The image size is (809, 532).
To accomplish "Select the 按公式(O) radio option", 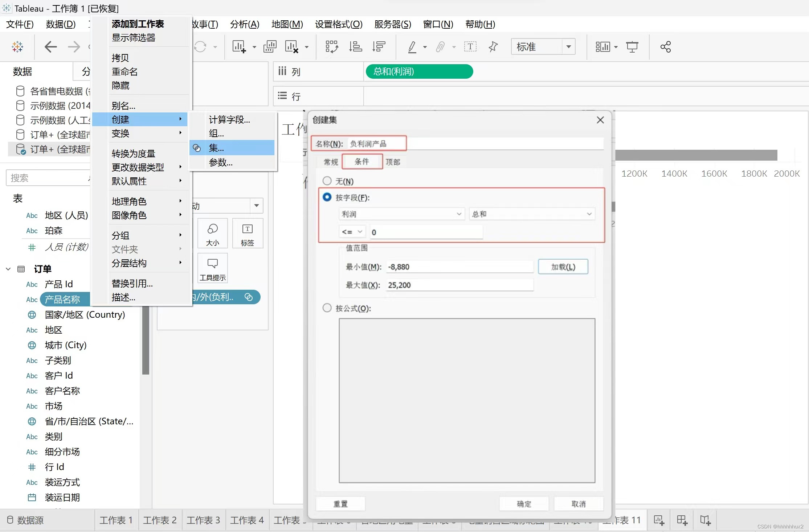I will coord(327,308).
